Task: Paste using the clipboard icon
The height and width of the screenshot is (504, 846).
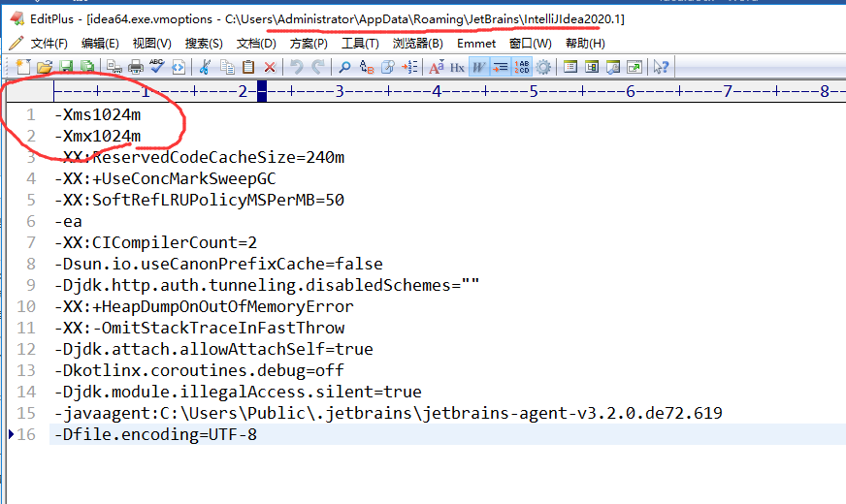Action: point(248,67)
